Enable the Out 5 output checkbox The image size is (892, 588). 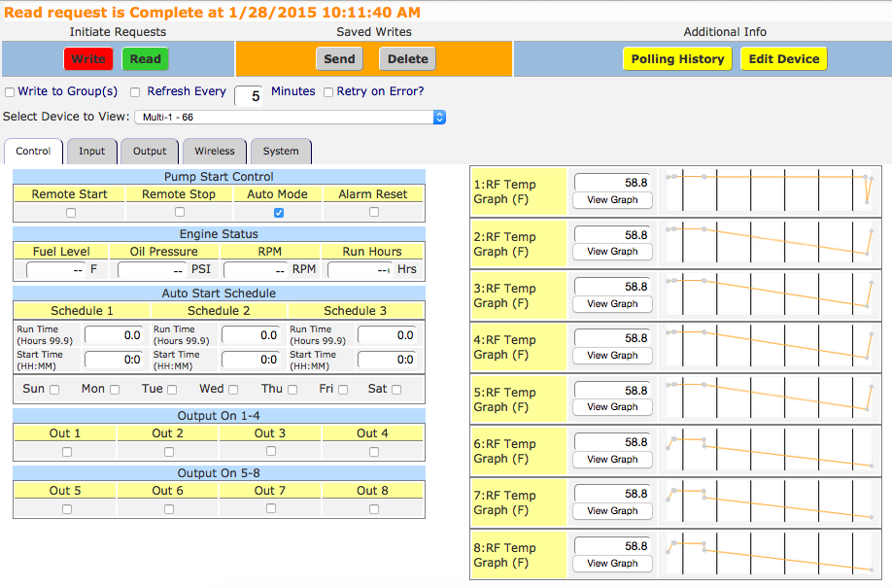point(66,508)
